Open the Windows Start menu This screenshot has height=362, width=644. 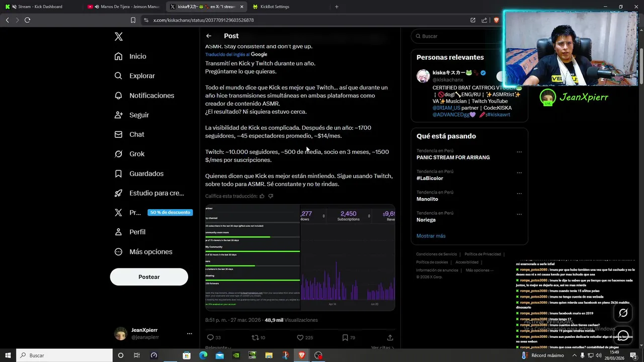pyautogui.click(x=8, y=355)
